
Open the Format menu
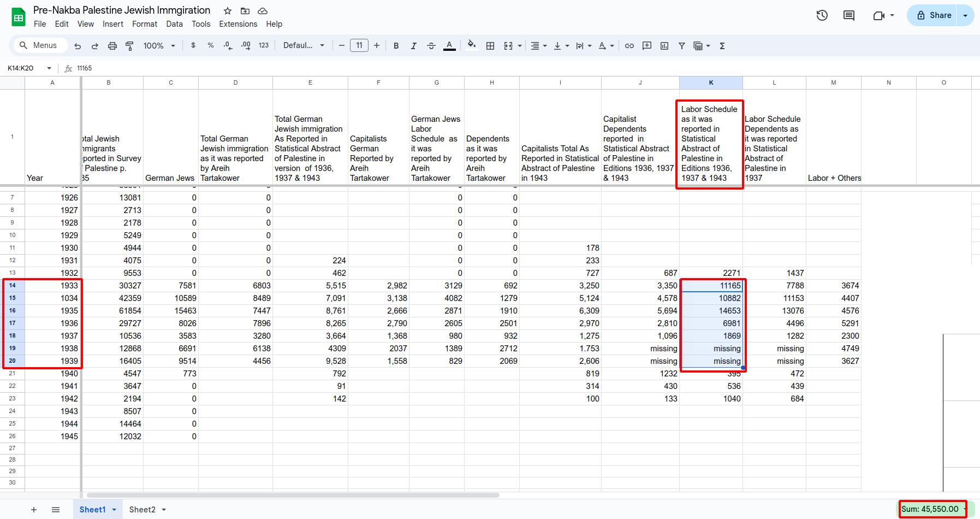145,24
